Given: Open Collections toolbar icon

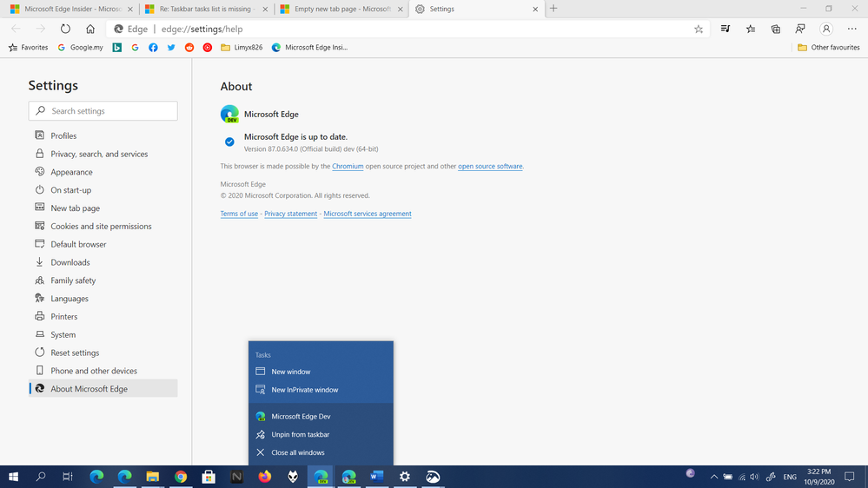Looking at the screenshot, I should pos(776,29).
